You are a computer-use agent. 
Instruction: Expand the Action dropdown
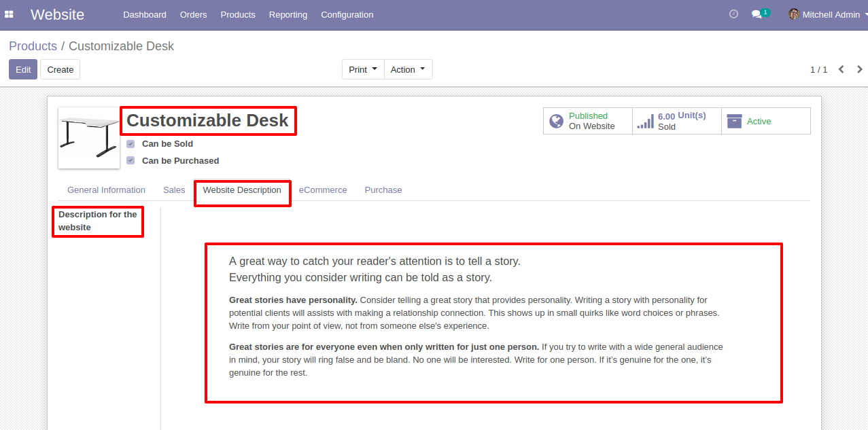click(408, 69)
